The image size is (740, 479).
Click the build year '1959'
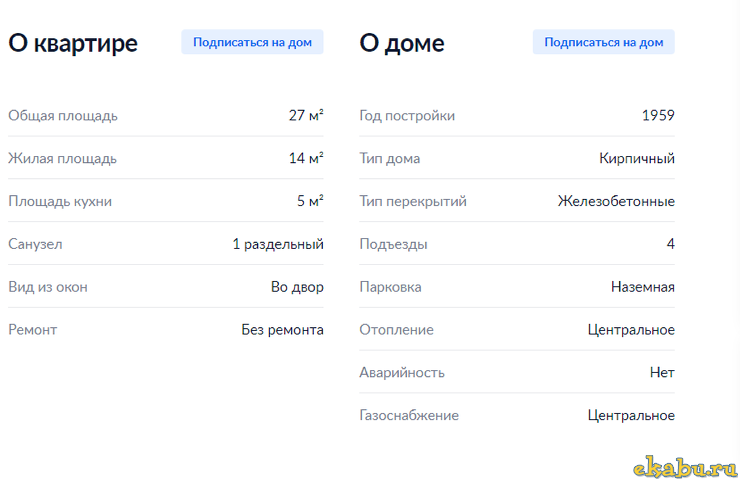[658, 115]
